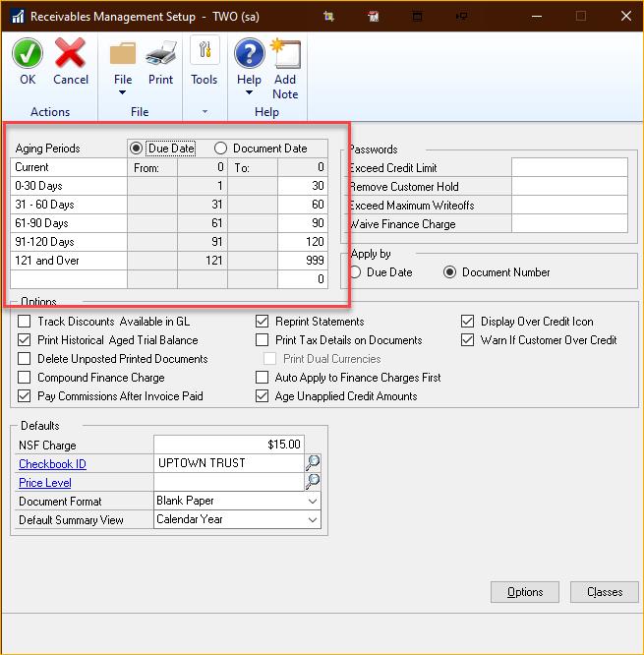Click the Checkbook ID lookup magnifier

pos(313,463)
